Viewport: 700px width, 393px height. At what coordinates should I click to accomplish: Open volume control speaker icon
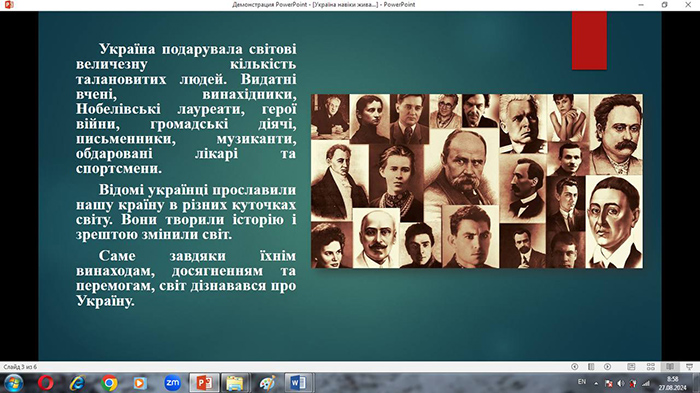click(x=621, y=383)
